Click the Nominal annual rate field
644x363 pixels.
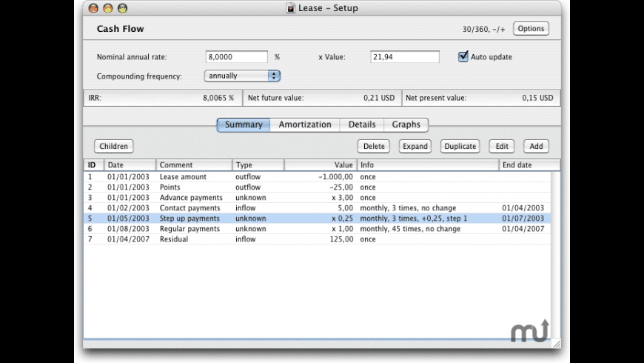pos(236,57)
